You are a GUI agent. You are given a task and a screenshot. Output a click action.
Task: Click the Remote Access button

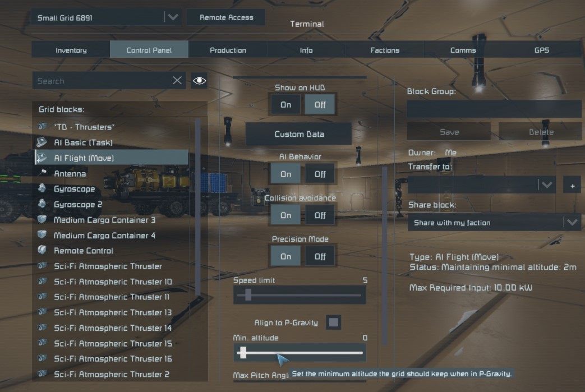(226, 17)
